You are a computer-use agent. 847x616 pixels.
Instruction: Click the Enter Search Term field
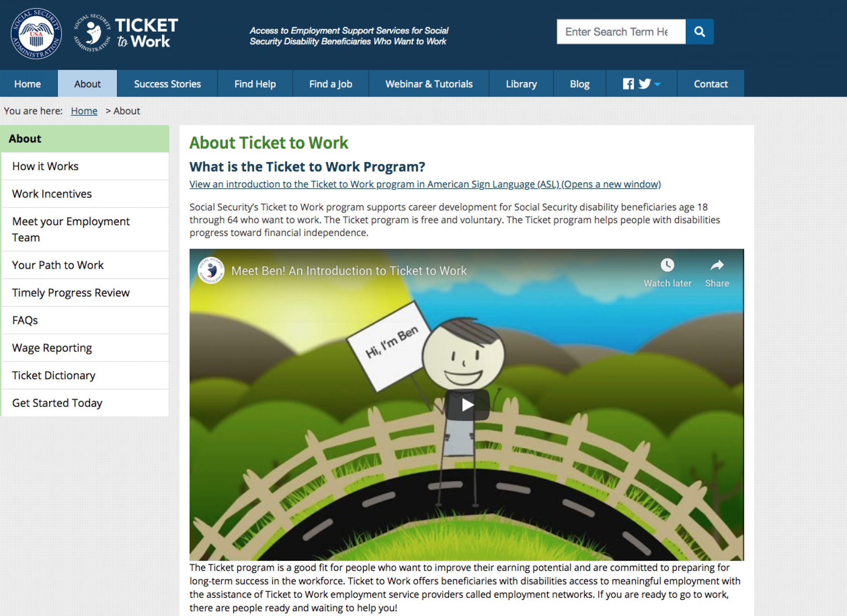point(621,32)
